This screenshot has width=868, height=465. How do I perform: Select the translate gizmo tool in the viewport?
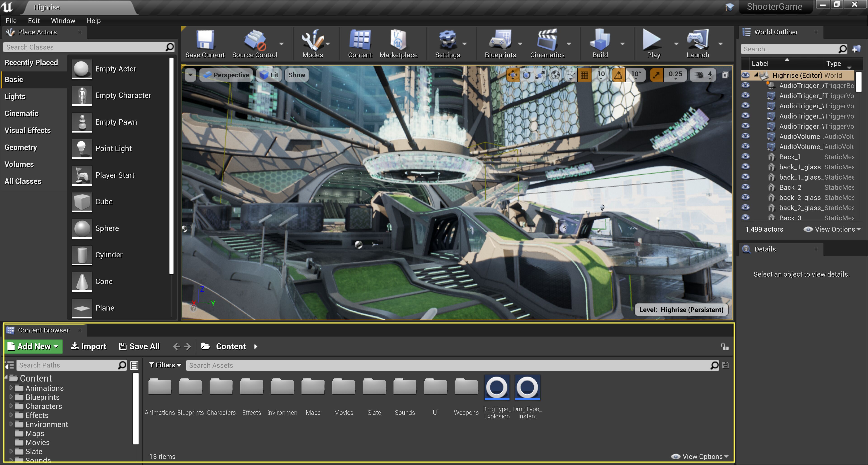coord(512,75)
